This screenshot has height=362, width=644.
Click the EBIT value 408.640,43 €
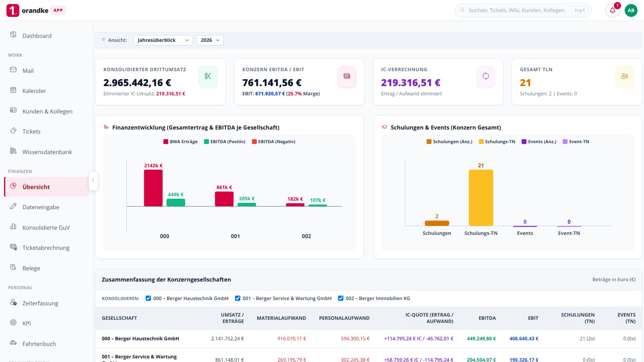524,339
